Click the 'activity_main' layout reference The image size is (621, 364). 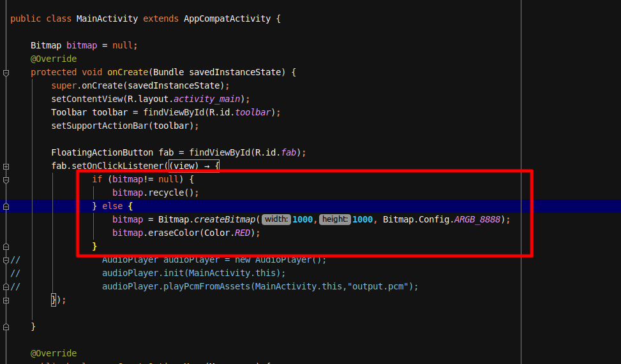[x=207, y=99]
